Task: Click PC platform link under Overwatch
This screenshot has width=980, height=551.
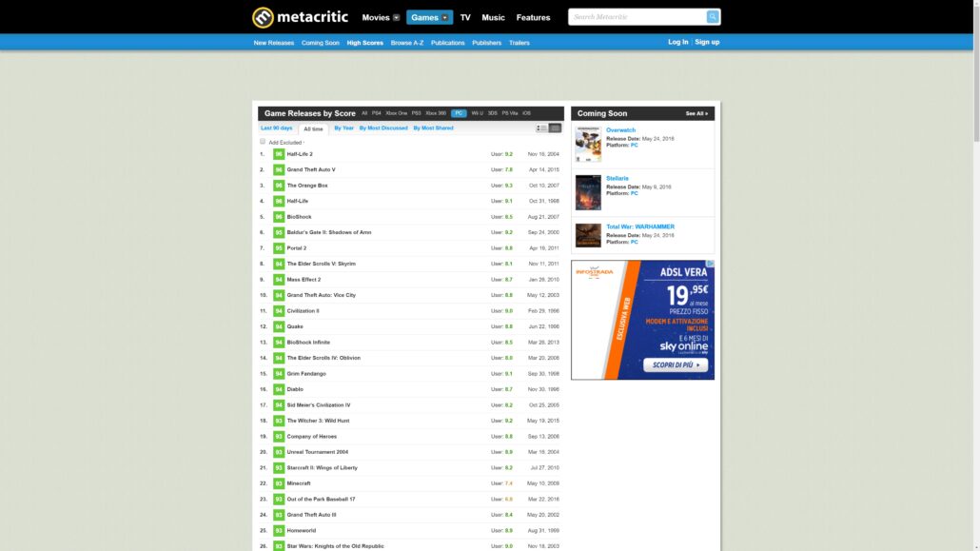Action: click(635, 145)
